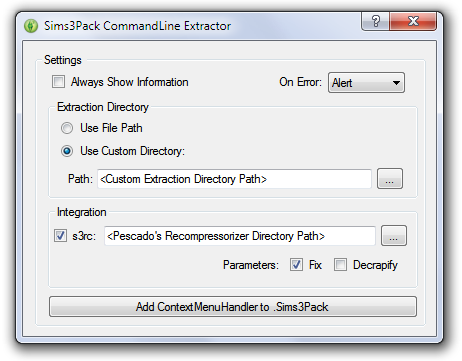Image resolution: width=462 pixels, height=361 pixels.
Task: Click the On Error dropdown arrow
Action: click(396, 83)
